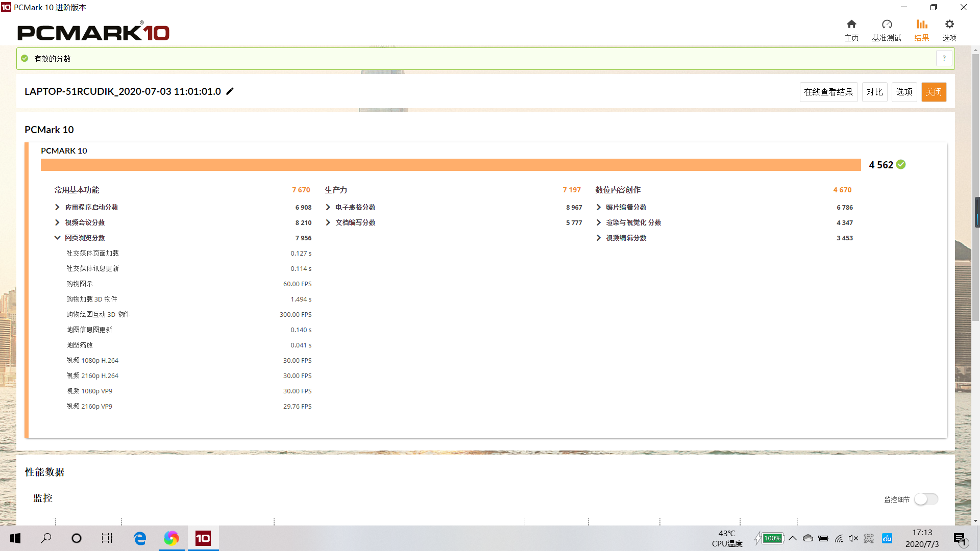The height and width of the screenshot is (551, 980).
Task: Click the 常用基本功能 heading
Action: click(77, 190)
